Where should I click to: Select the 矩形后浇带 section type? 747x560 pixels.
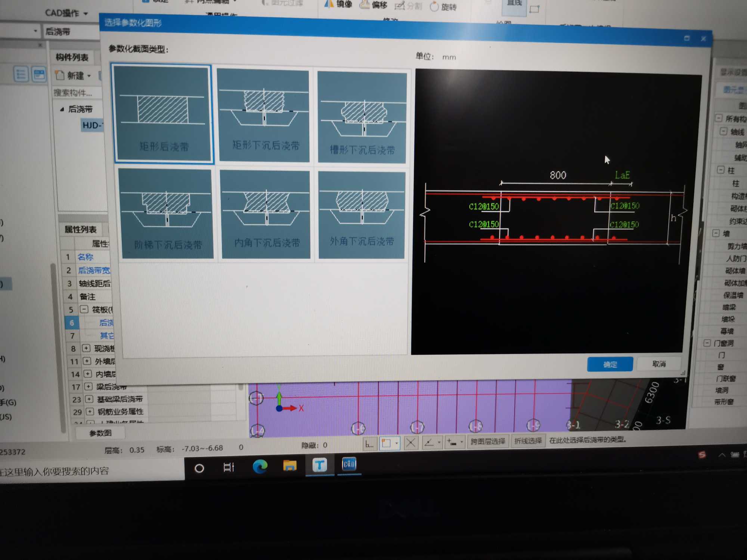click(x=162, y=114)
